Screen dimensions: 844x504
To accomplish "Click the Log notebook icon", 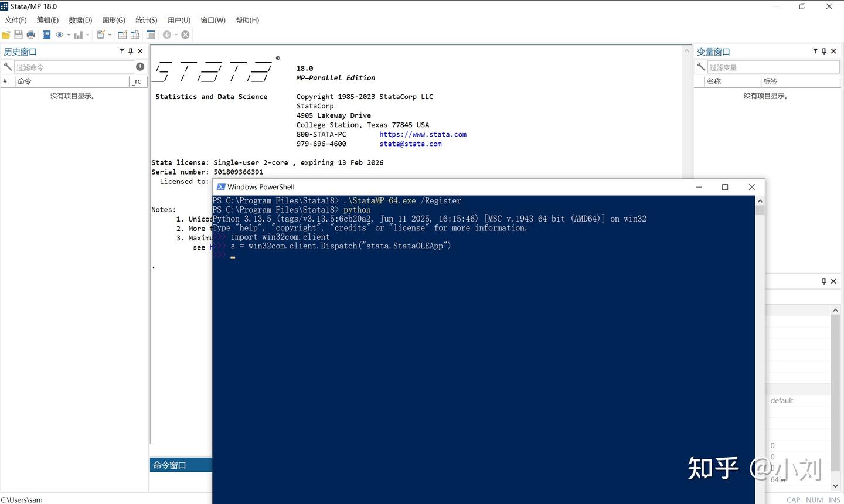I will 47,35.
